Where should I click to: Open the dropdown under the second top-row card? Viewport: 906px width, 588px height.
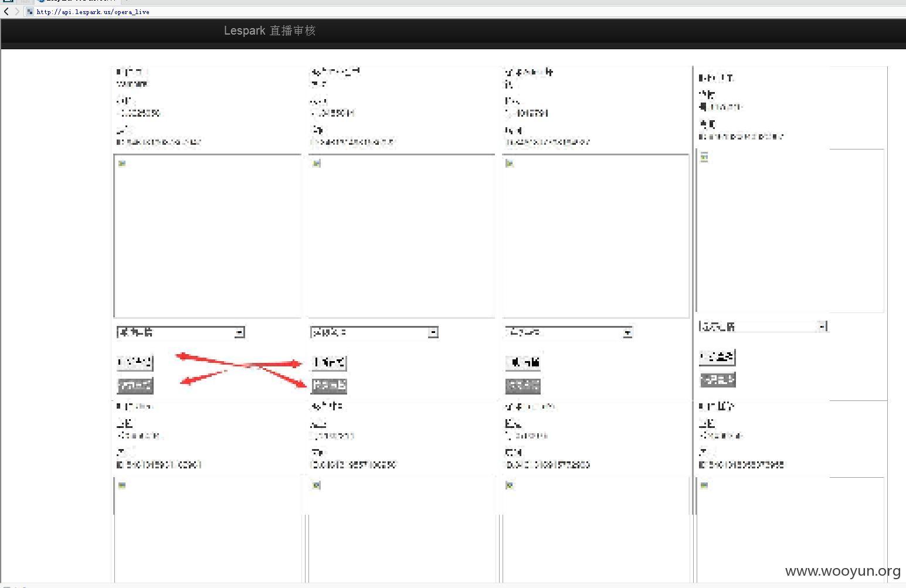374,332
